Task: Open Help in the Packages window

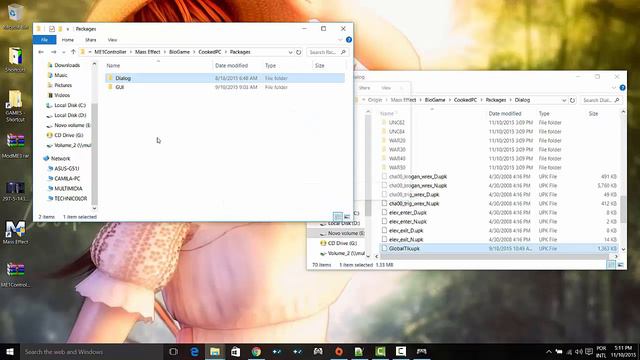Action: click(x=349, y=40)
